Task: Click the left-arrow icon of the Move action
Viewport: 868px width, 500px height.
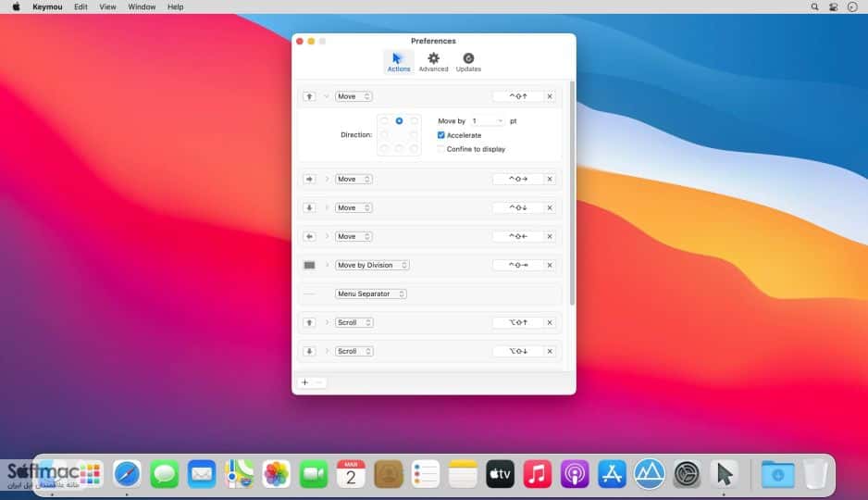Action: [309, 236]
